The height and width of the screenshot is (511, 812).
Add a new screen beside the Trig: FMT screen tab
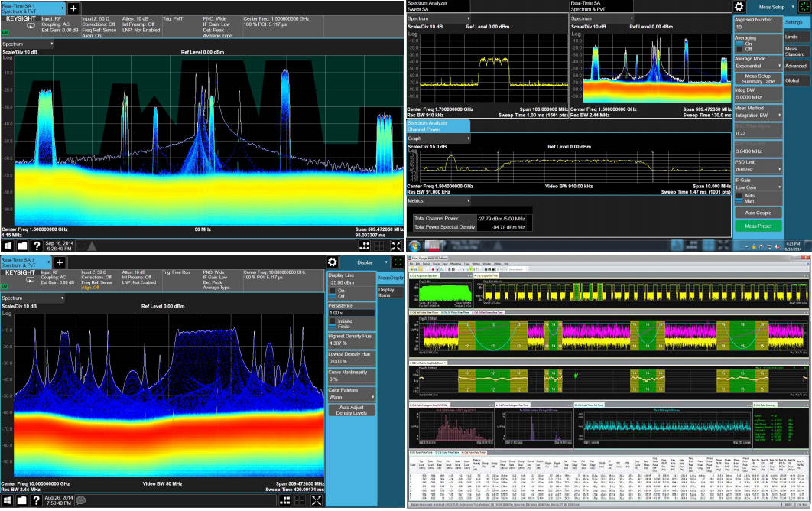[73, 8]
